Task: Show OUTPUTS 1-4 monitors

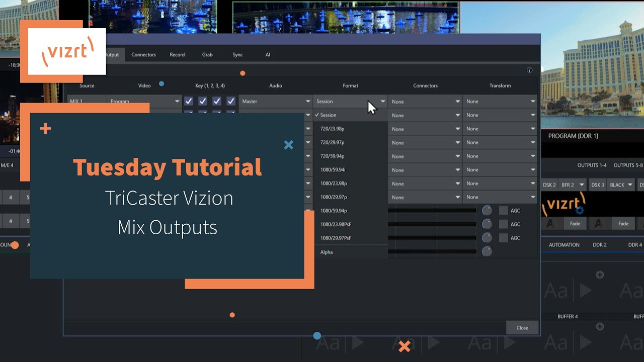Action: pyautogui.click(x=592, y=165)
